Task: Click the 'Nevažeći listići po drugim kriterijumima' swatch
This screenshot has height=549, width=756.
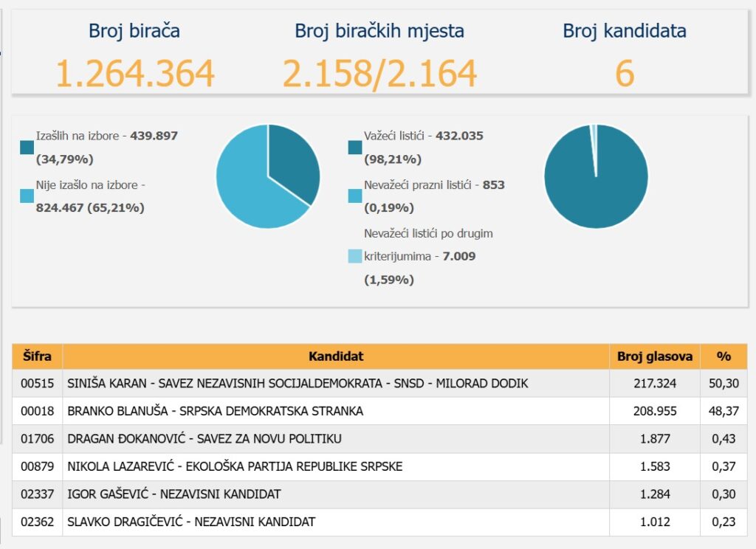Action: [x=355, y=257]
